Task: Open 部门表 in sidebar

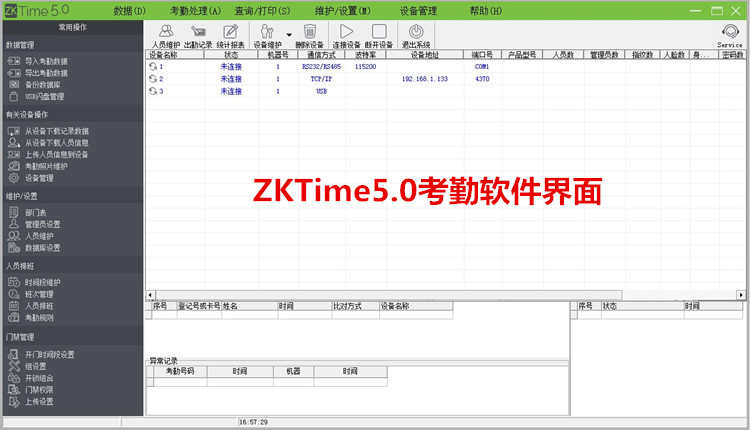Action: (x=28, y=212)
